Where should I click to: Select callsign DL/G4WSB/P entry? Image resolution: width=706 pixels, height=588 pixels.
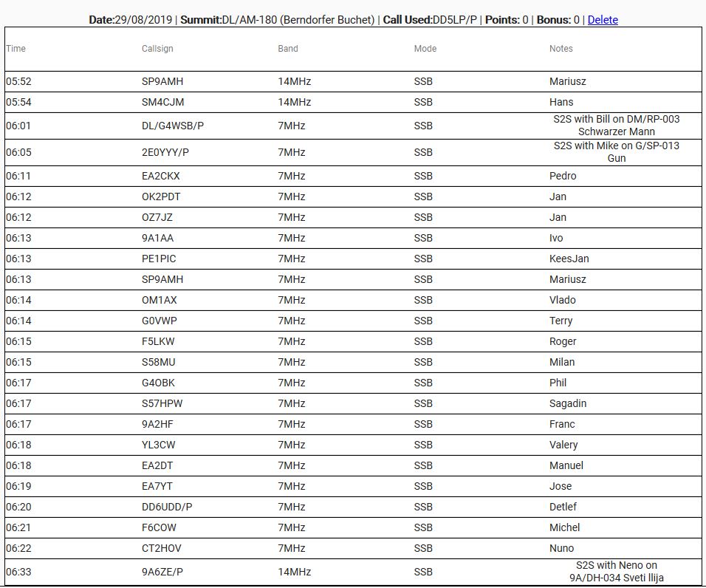tap(173, 126)
